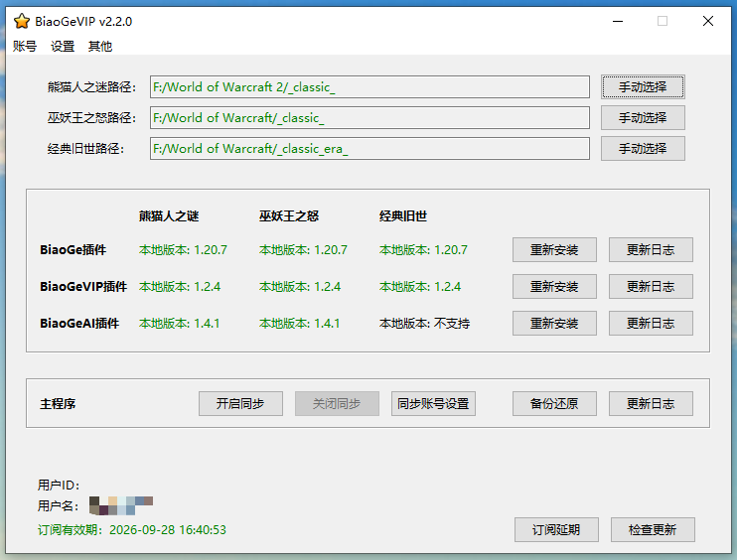Open the 设置 menu

(63, 46)
